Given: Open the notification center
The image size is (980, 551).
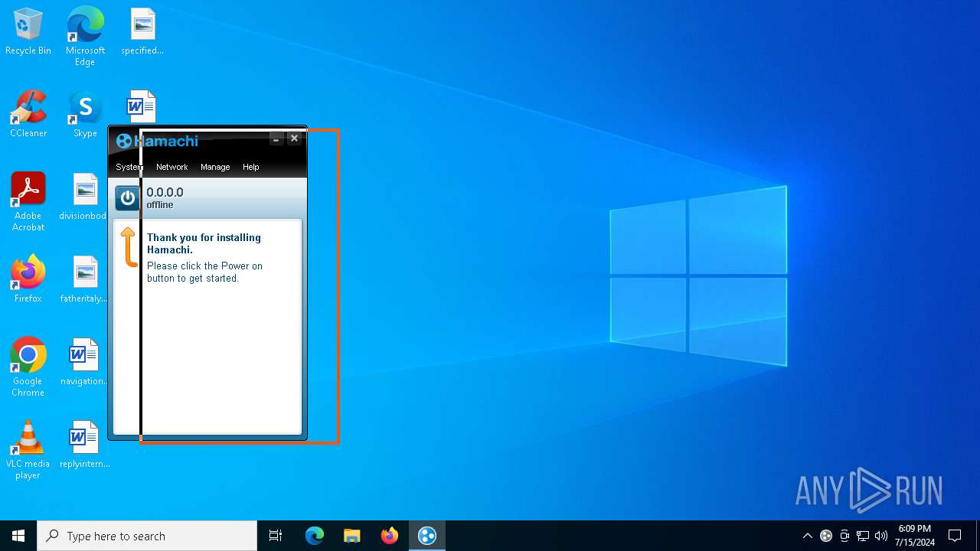Looking at the screenshot, I should [x=955, y=536].
